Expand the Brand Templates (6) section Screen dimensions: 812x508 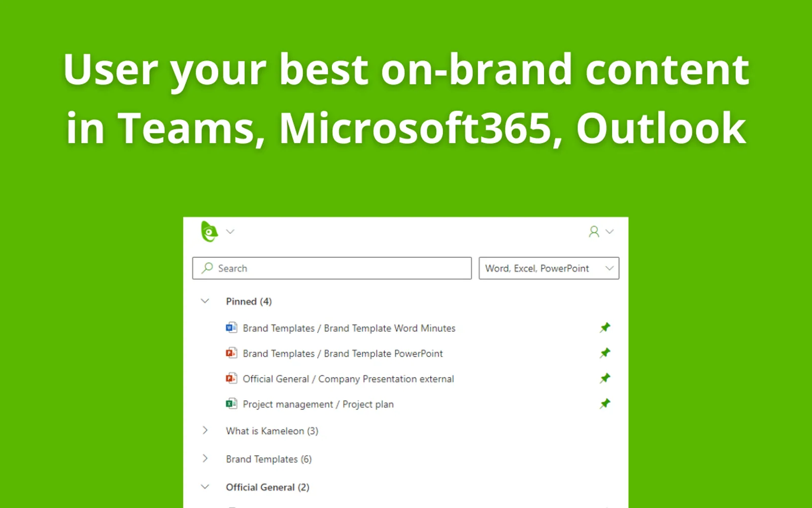pos(205,458)
